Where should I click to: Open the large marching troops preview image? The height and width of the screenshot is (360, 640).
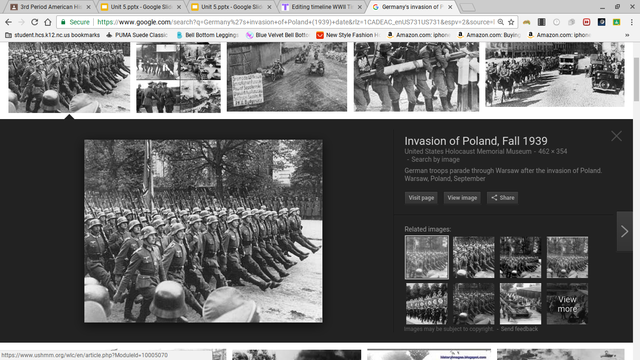(203, 231)
